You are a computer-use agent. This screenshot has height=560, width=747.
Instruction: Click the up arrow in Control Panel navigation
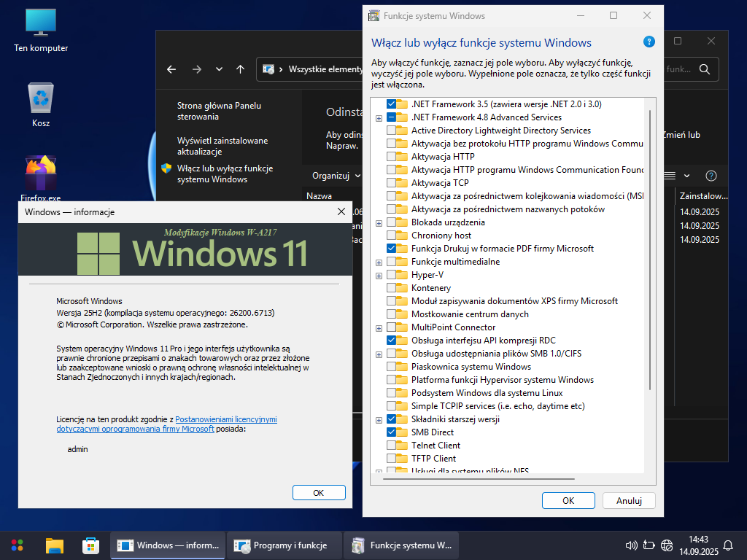pyautogui.click(x=240, y=69)
